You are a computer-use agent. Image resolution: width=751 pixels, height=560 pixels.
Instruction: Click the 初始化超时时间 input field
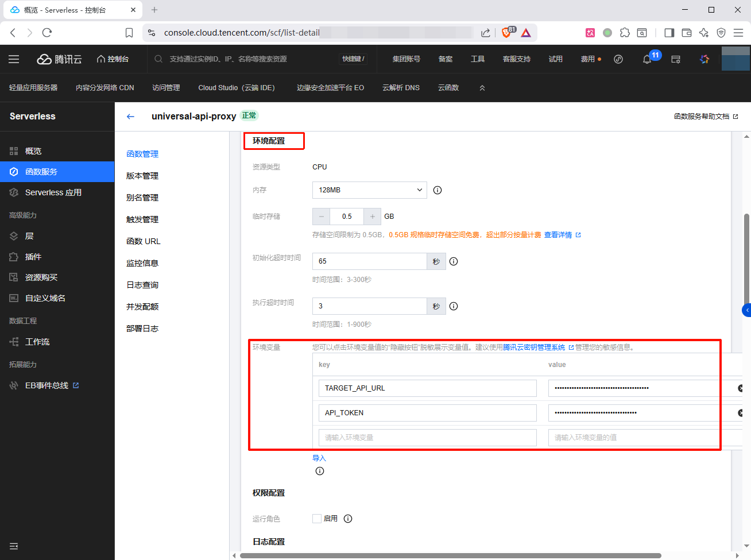[x=370, y=261]
